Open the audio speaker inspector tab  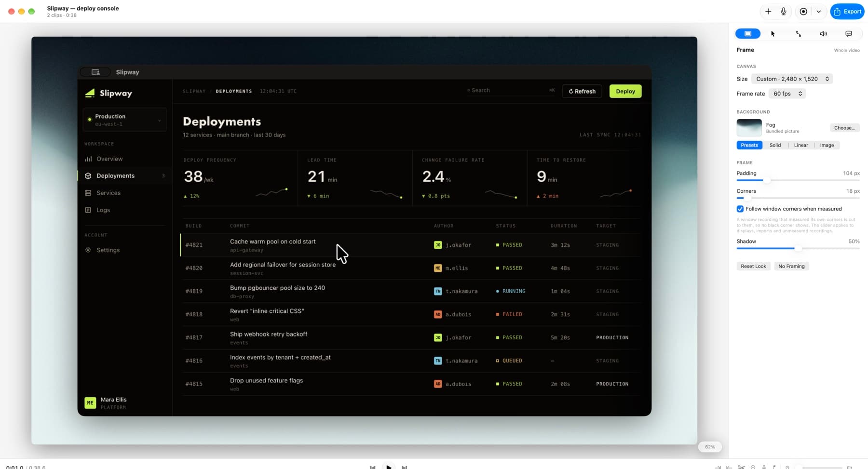pyautogui.click(x=823, y=34)
